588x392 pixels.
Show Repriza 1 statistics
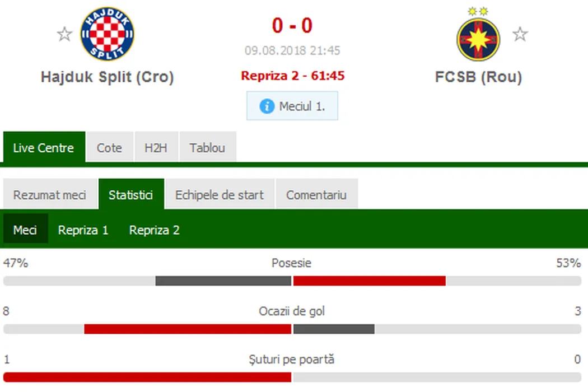83,230
